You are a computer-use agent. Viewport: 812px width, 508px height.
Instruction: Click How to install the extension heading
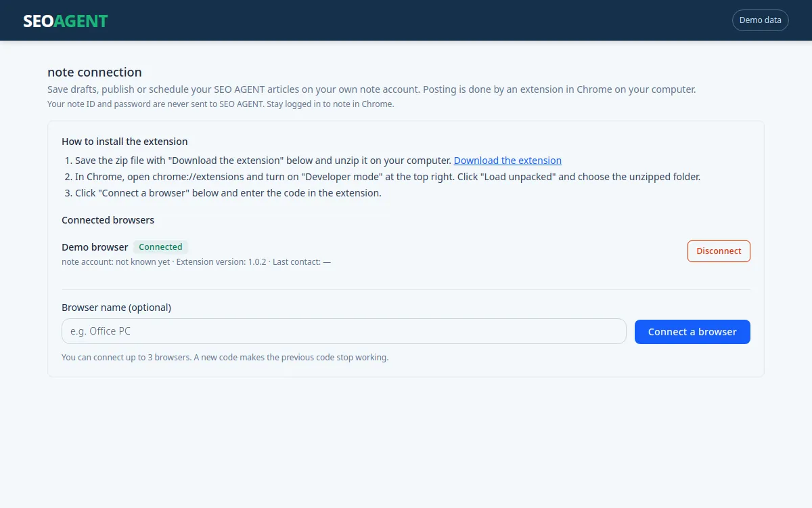pyautogui.click(x=125, y=142)
